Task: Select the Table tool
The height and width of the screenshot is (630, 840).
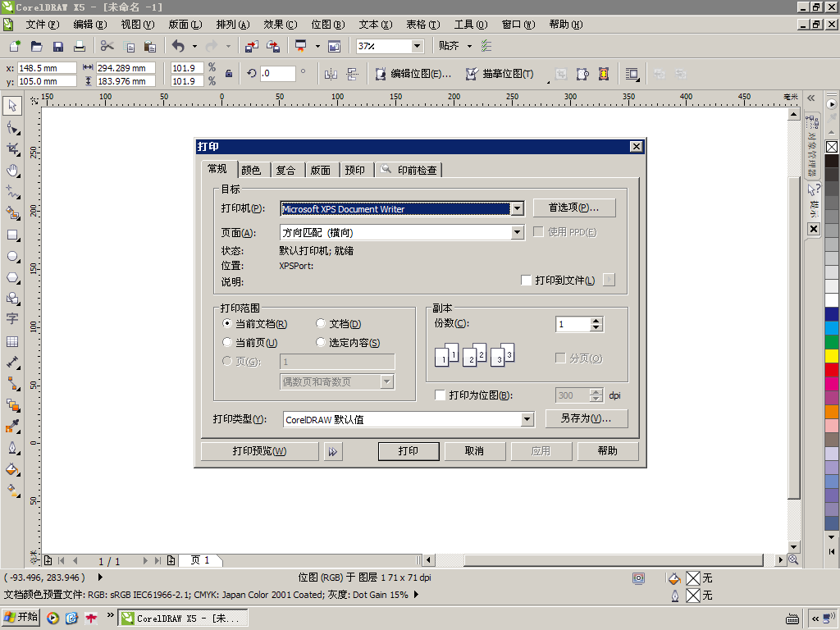Action: click(12, 341)
